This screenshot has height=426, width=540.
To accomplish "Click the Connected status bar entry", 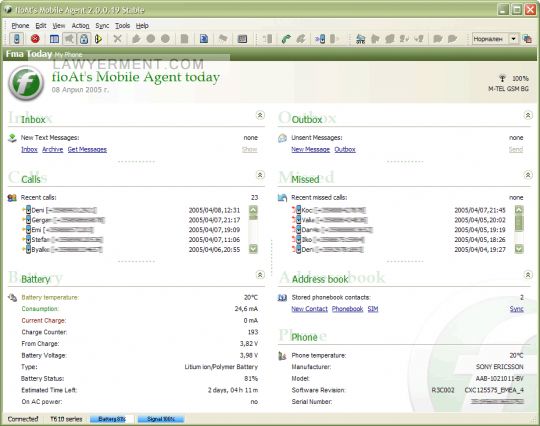I will (23, 419).
